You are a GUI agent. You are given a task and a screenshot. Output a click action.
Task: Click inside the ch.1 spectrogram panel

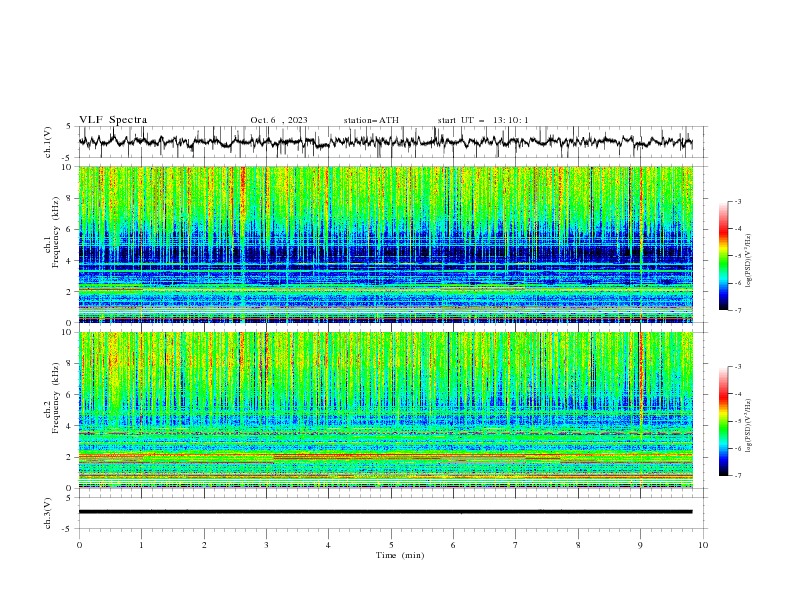(386, 244)
